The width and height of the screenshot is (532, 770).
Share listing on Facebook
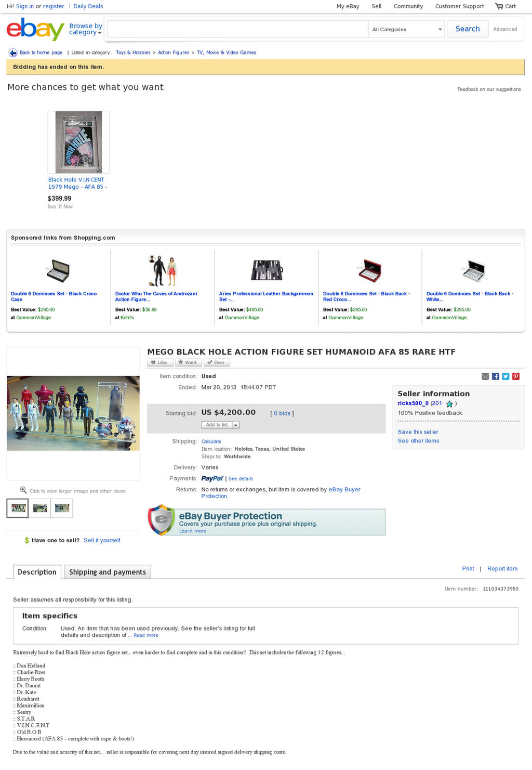tap(496, 376)
